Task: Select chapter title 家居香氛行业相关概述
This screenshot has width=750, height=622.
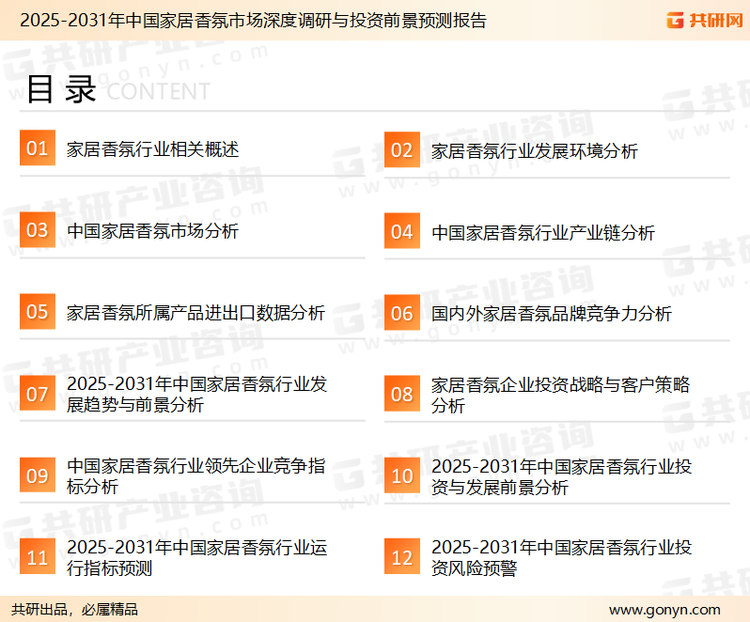Action: pyautogui.click(x=153, y=149)
